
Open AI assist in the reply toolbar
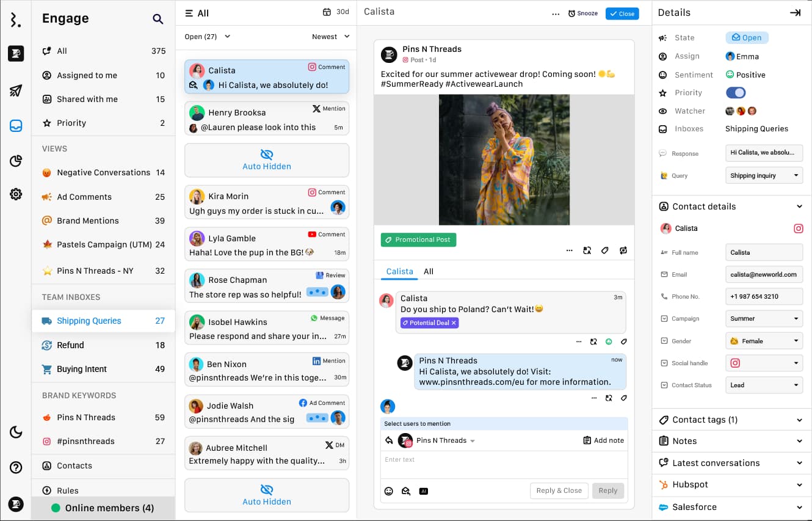[424, 490]
